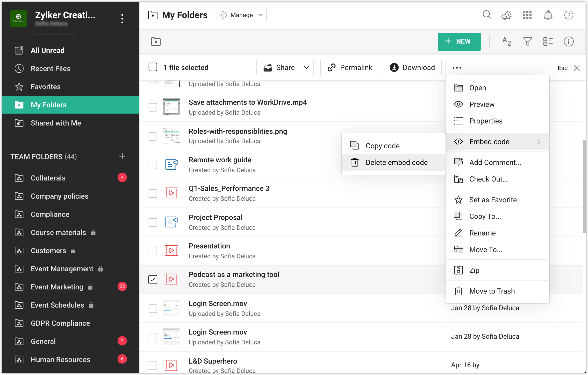
Task: Open the announcements megaphone icon
Action: click(x=507, y=15)
